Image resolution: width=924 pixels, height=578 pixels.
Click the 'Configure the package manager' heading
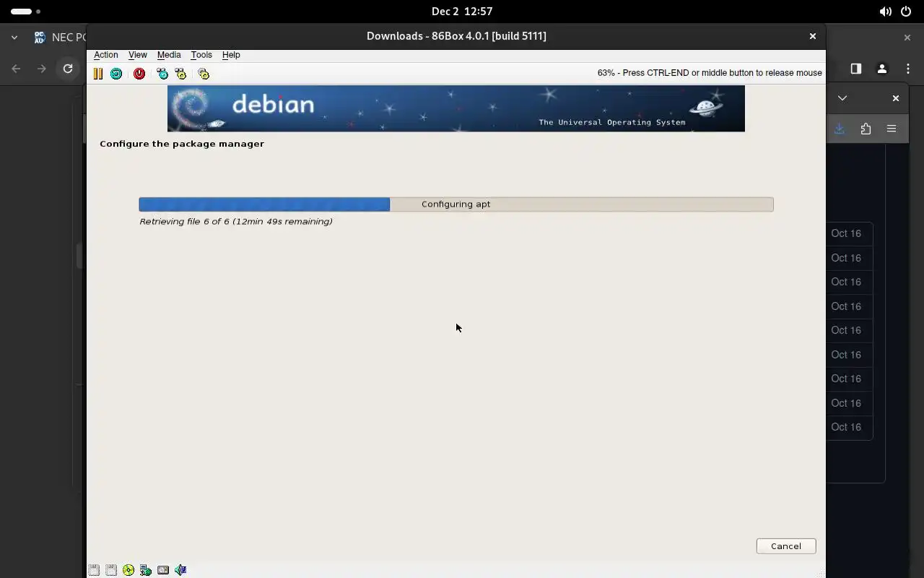coord(182,144)
